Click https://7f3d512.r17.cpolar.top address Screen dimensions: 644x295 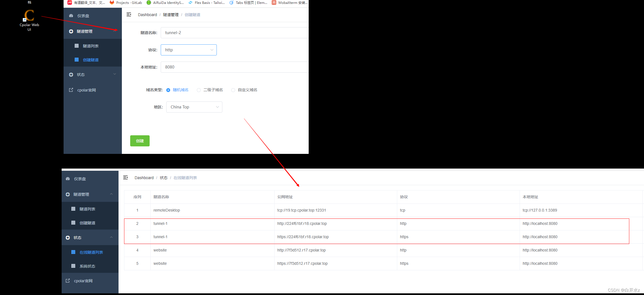click(x=303, y=263)
